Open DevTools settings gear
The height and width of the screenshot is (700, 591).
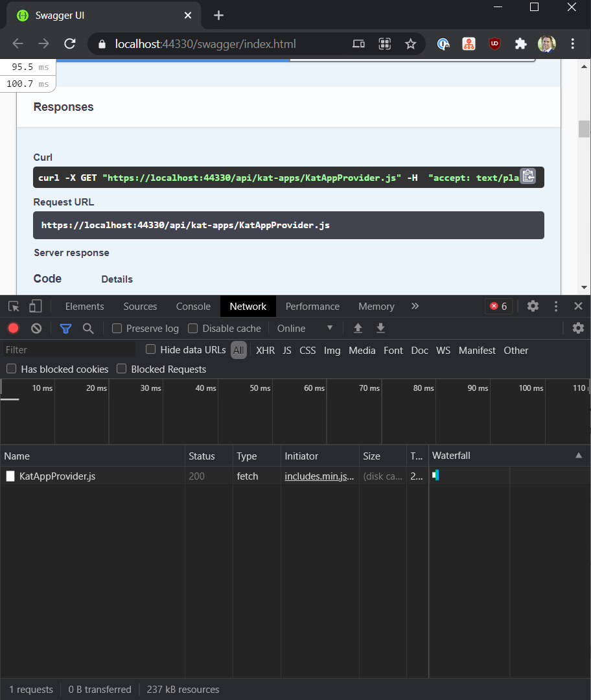tap(533, 306)
